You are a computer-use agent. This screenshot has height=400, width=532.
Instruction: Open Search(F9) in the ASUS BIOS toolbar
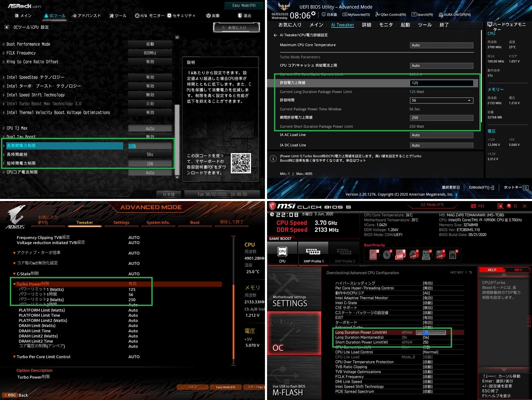[x=422, y=15]
